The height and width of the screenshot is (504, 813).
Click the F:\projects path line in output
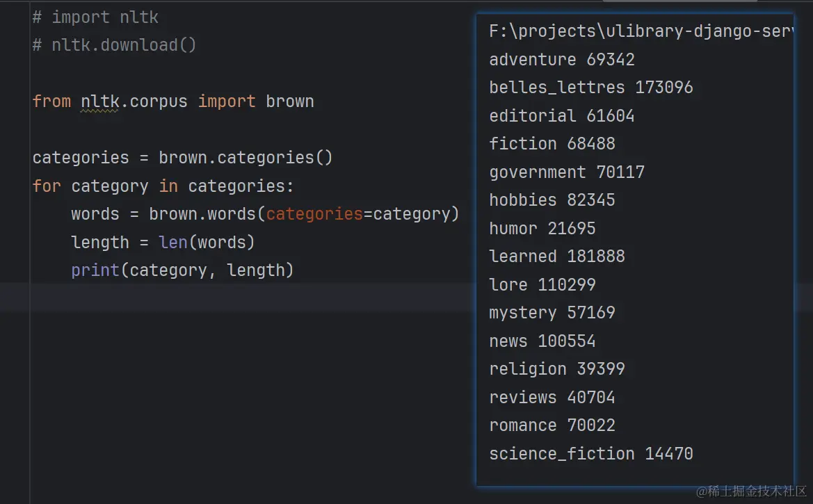[640, 31]
